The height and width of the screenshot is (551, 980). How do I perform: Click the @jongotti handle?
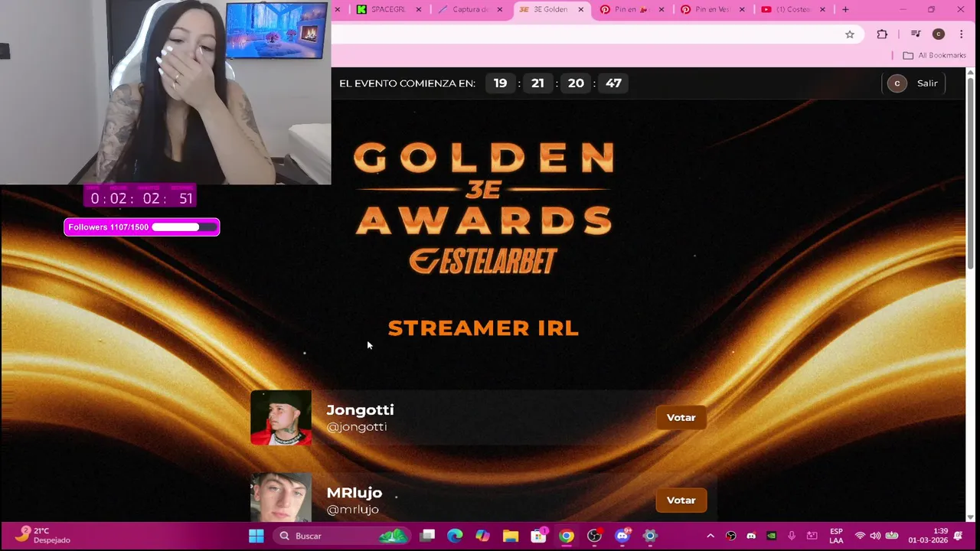(x=357, y=427)
